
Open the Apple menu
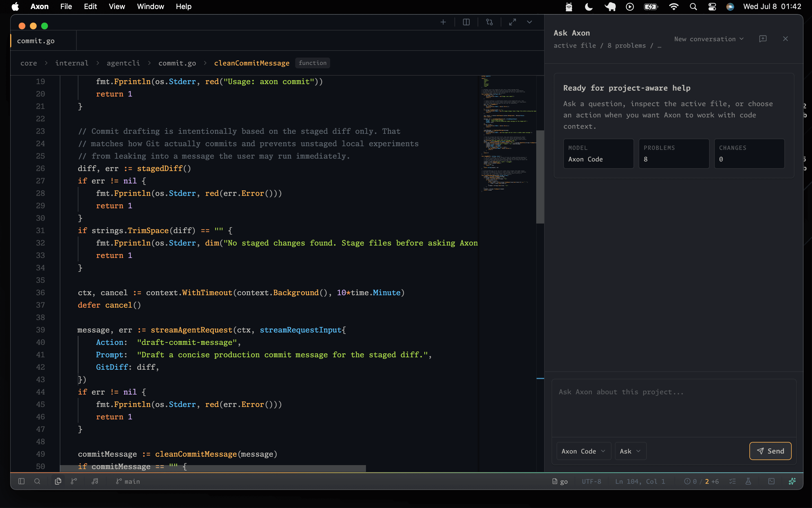click(x=15, y=6)
